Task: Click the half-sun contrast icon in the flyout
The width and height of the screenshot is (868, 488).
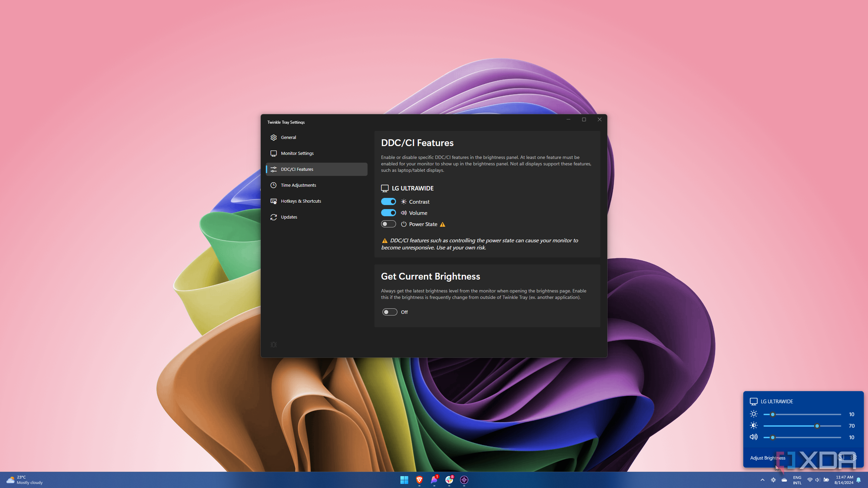Action: click(753, 426)
